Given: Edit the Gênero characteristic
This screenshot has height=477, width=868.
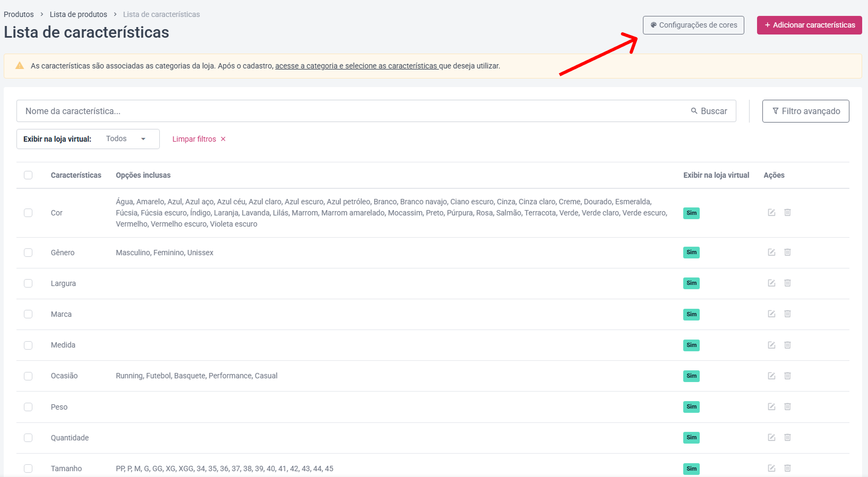Looking at the screenshot, I should pyautogui.click(x=771, y=252).
